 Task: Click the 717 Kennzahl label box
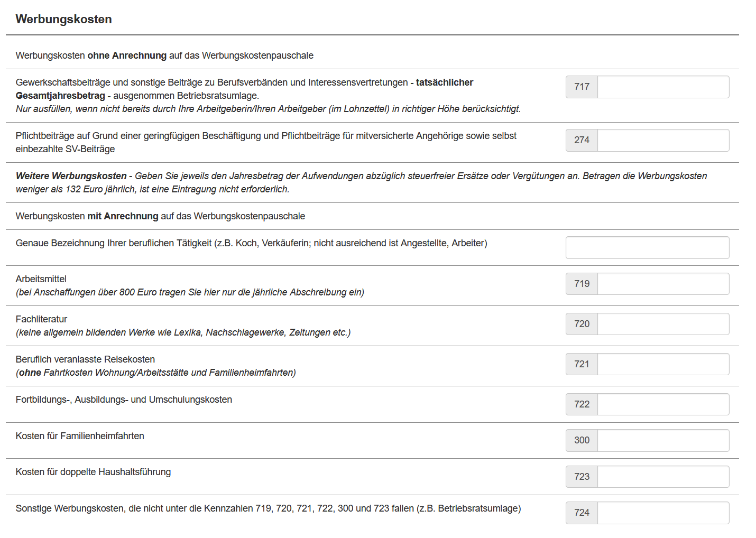tap(582, 87)
